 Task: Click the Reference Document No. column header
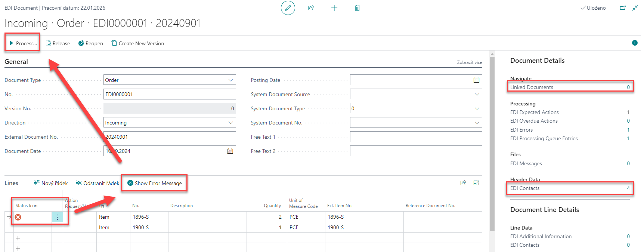pyautogui.click(x=430, y=206)
